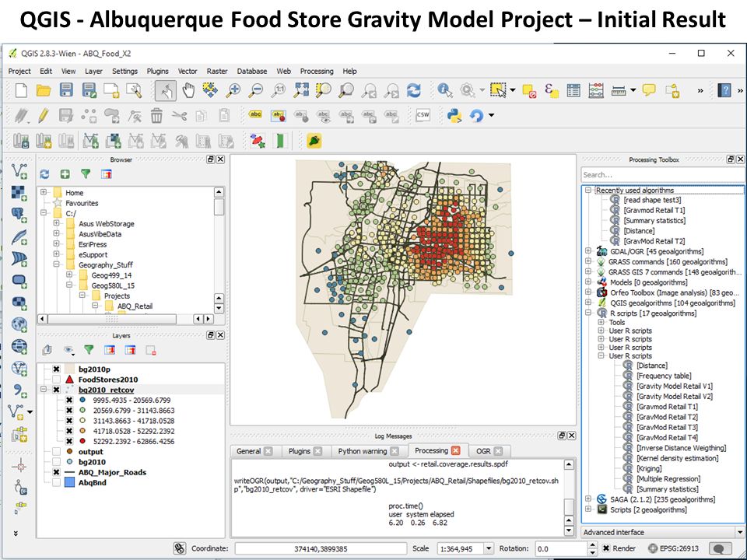The width and height of the screenshot is (747, 560).
Task: Select the ABQ_Retail folder in Browser
Action: point(135,306)
